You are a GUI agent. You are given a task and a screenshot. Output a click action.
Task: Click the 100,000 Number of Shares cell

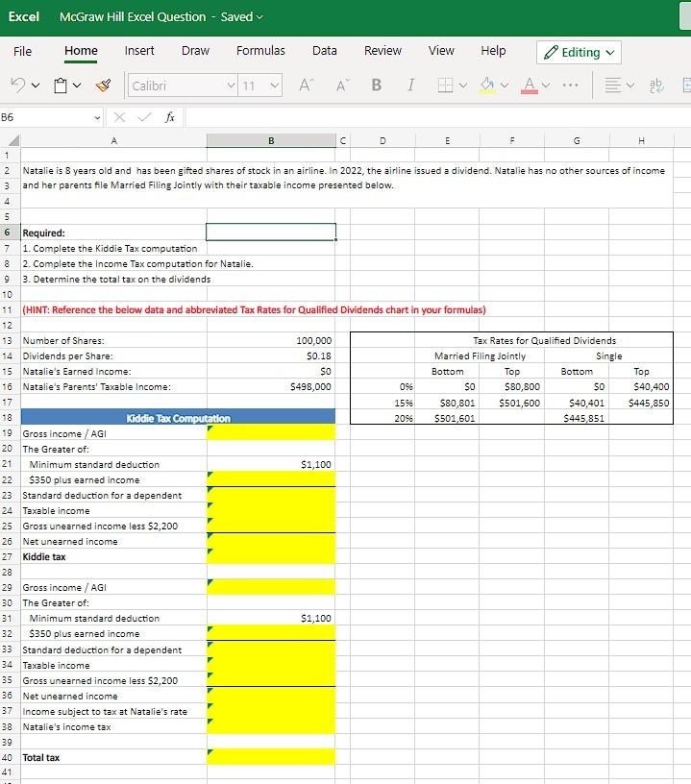[x=271, y=340]
